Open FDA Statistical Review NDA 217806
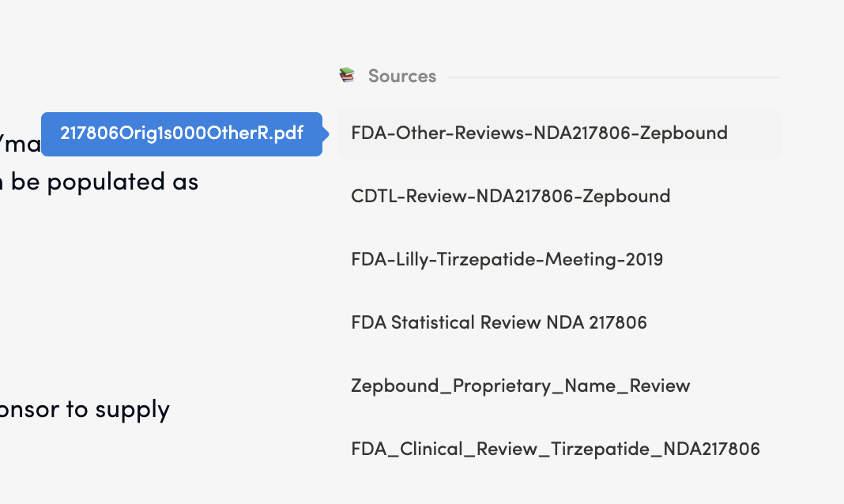 499,322
